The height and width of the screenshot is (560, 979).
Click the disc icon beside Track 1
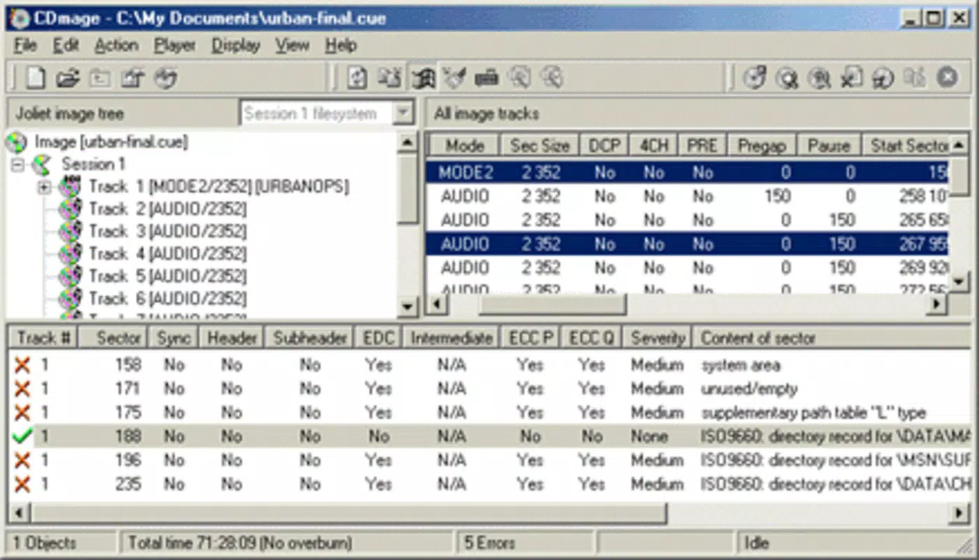tap(70, 187)
